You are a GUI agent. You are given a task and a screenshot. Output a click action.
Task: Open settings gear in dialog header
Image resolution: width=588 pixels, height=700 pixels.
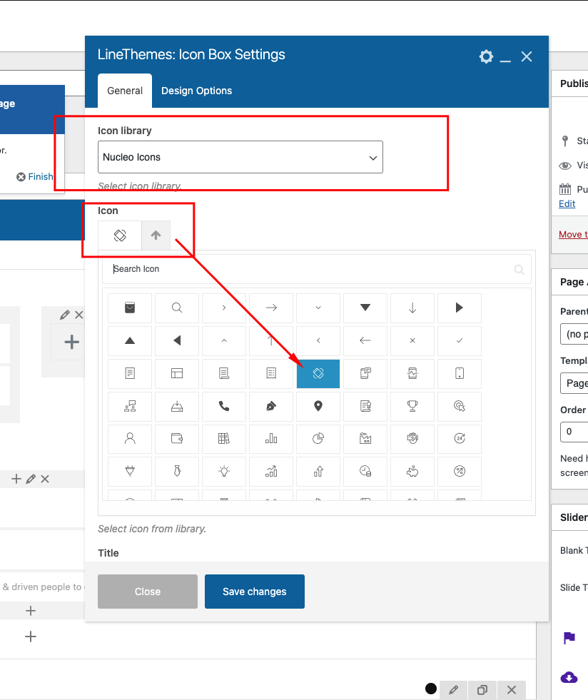[486, 56]
